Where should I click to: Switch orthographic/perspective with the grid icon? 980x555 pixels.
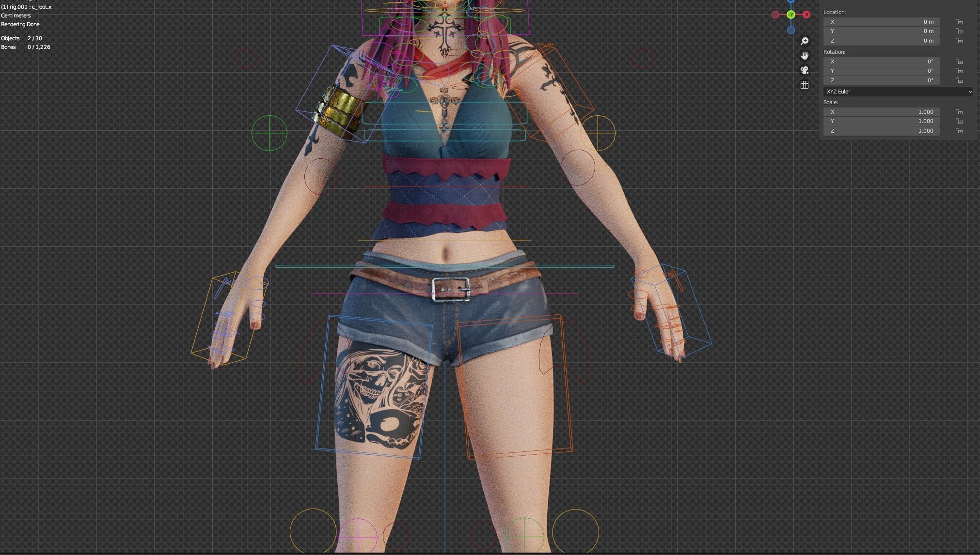(x=805, y=85)
